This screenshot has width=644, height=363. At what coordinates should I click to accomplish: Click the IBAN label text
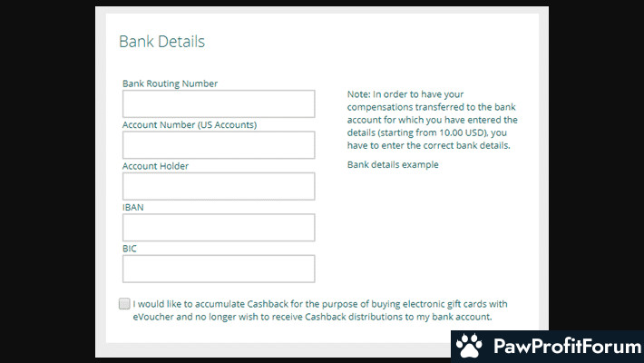coord(133,207)
